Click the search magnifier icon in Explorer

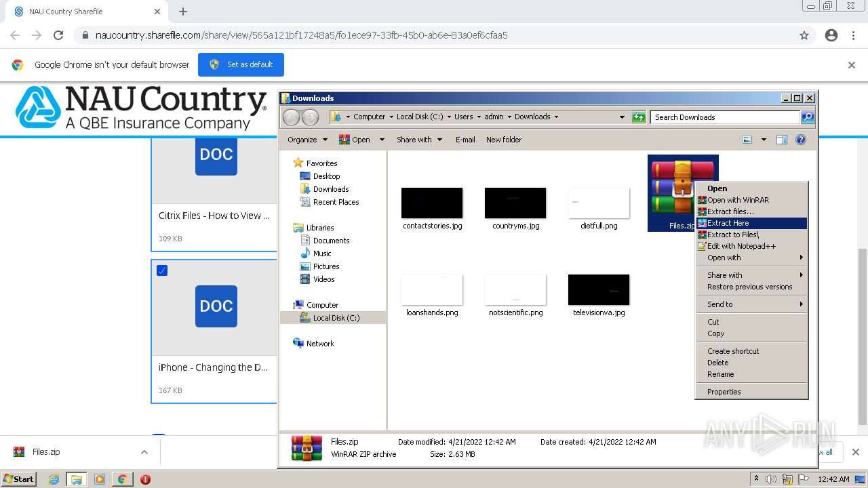(808, 117)
